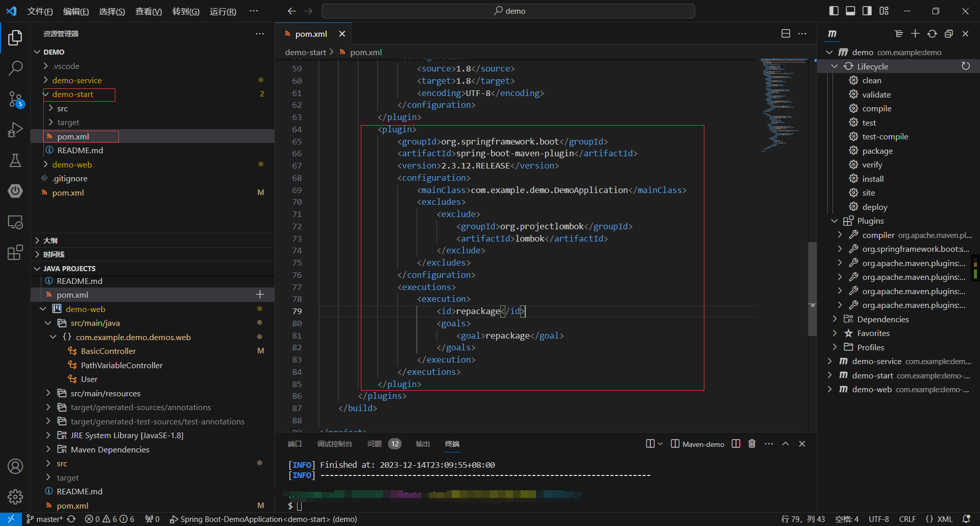Click the Lifecycle reload icon
Image resolution: width=980 pixels, height=526 pixels.
click(x=966, y=66)
